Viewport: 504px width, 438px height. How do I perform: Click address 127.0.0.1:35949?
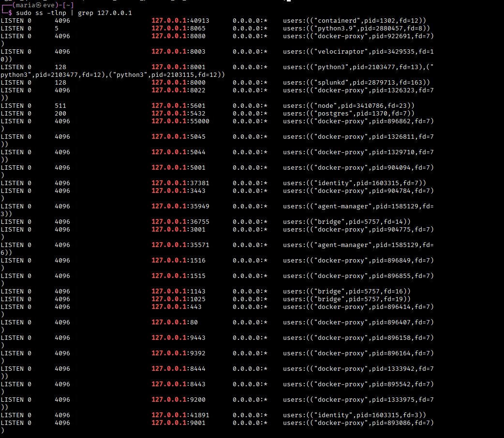pyautogui.click(x=180, y=205)
